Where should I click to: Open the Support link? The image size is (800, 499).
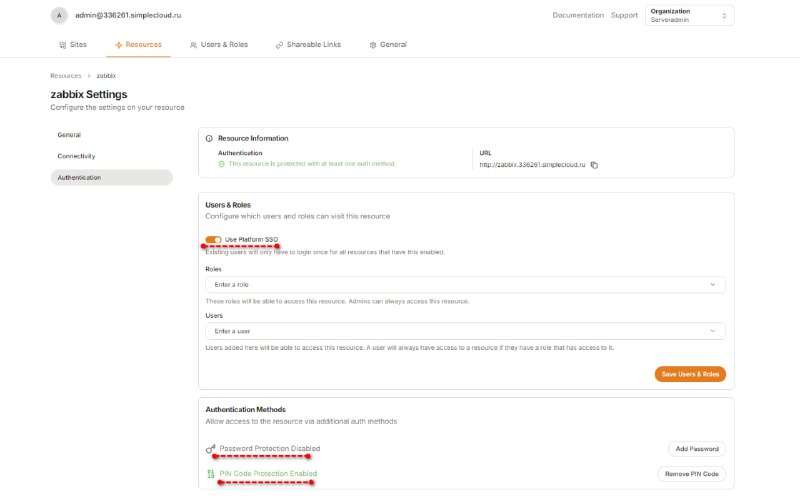pyautogui.click(x=624, y=15)
